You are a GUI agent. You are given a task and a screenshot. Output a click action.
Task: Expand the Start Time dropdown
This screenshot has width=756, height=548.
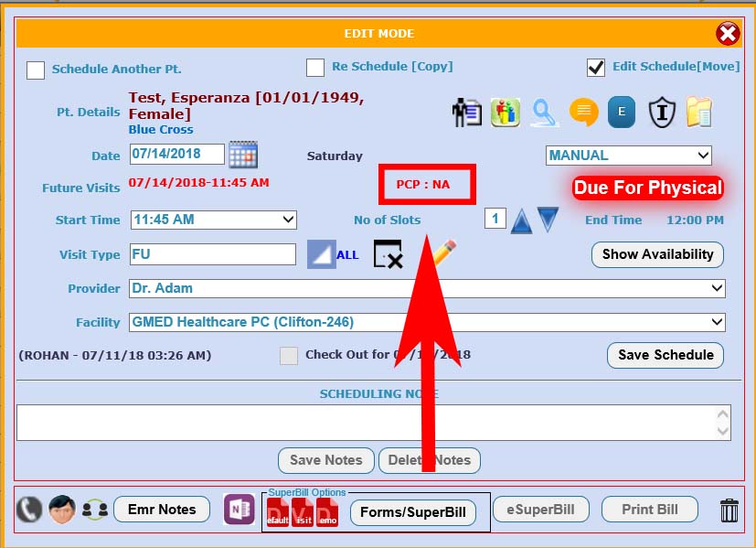click(214, 220)
